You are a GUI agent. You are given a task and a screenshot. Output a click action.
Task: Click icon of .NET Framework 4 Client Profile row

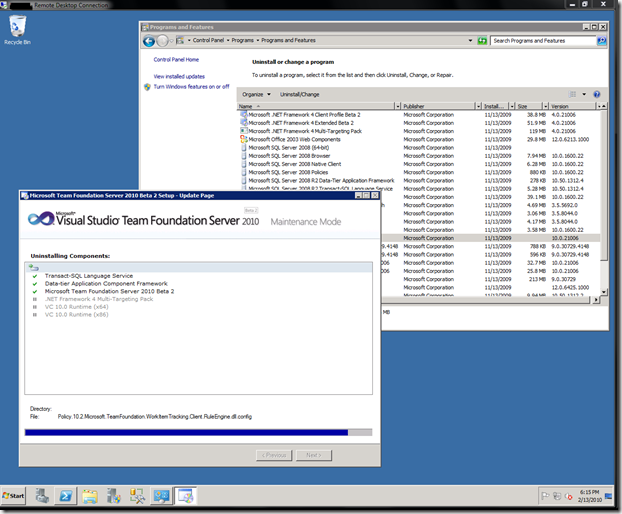[244, 115]
